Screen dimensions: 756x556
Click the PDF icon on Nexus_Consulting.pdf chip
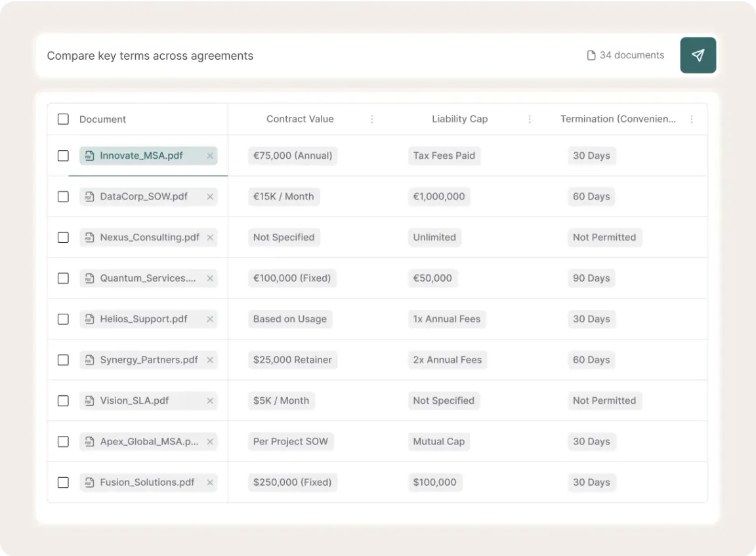[89, 237]
